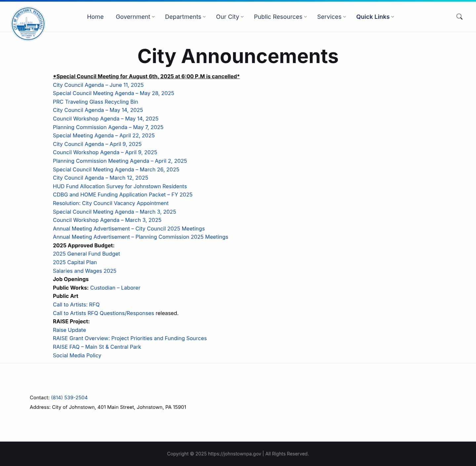
Task: View the 2025 General Fund Budget
Action: click(x=86, y=254)
